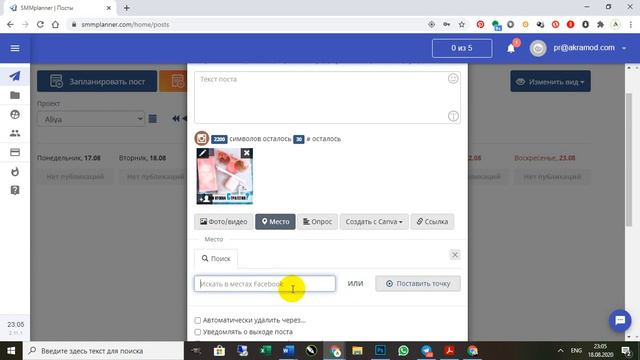Click the attached image thumbnail

pyautogui.click(x=225, y=176)
